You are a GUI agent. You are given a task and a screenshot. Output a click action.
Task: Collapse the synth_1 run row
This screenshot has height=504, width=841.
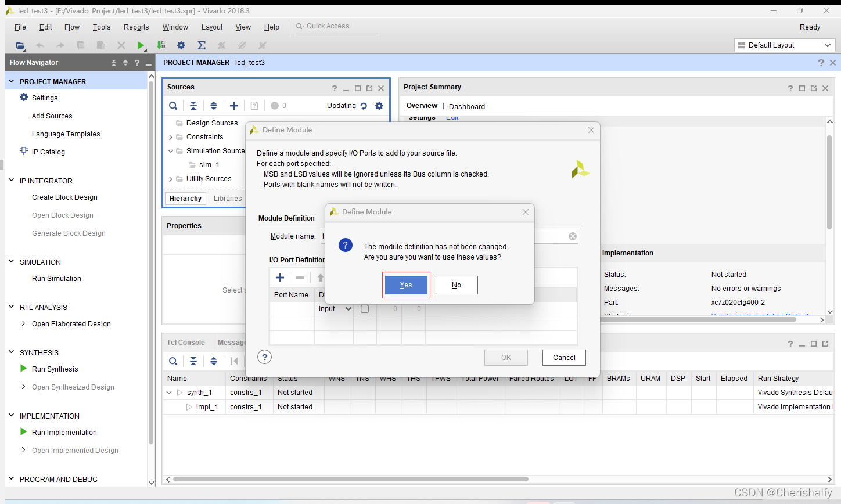tap(169, 393)
